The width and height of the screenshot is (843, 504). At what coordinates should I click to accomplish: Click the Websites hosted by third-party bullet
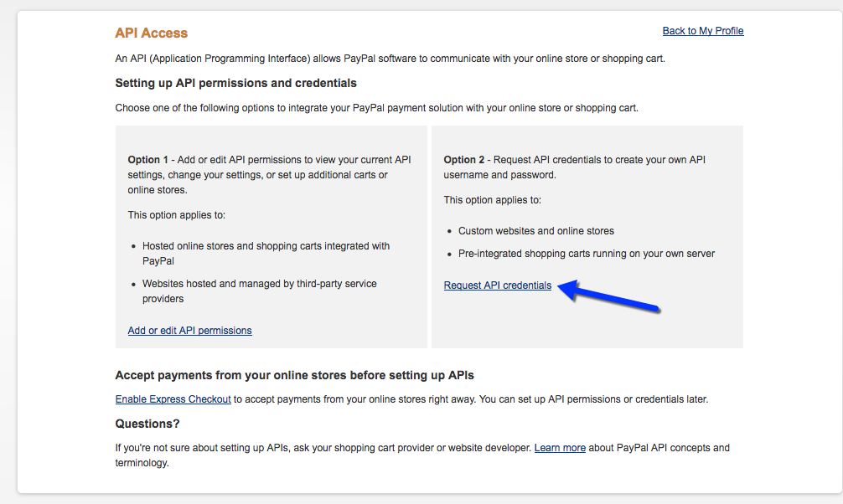pyautogui.click(x=260, y=291)
